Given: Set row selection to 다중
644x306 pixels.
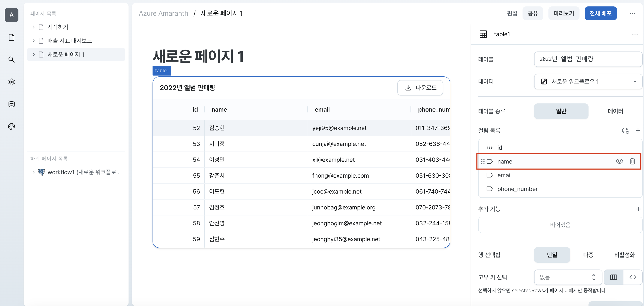Looking at the screenshot, I should (x=588, y=255).
